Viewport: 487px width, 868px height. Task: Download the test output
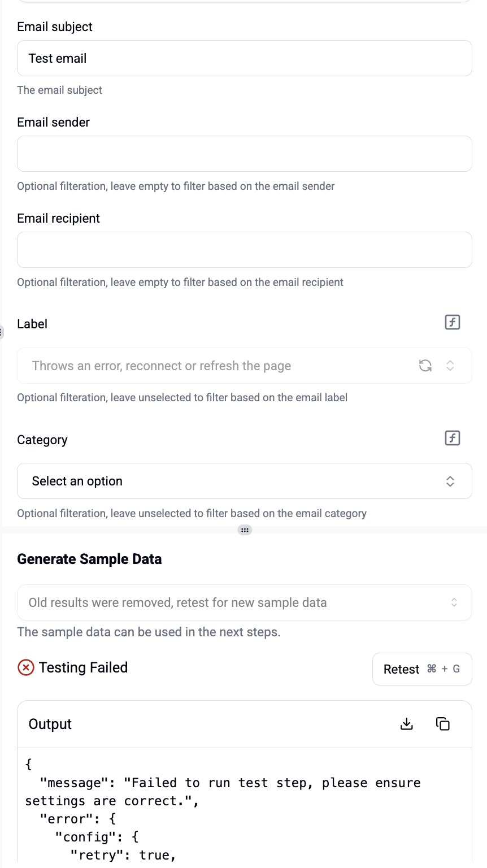click(x=407, y=724)
